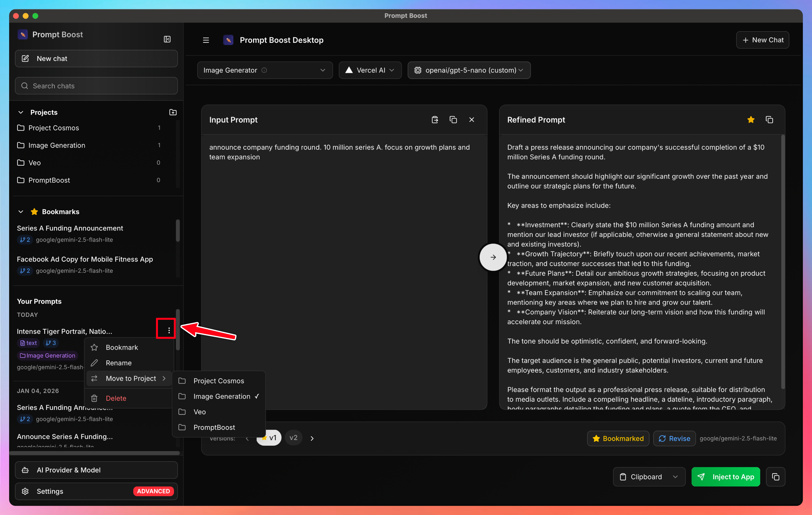812x515 pixels.
Task: Open the openai/gpt-5-nano model selector
Action: (469, 70)
